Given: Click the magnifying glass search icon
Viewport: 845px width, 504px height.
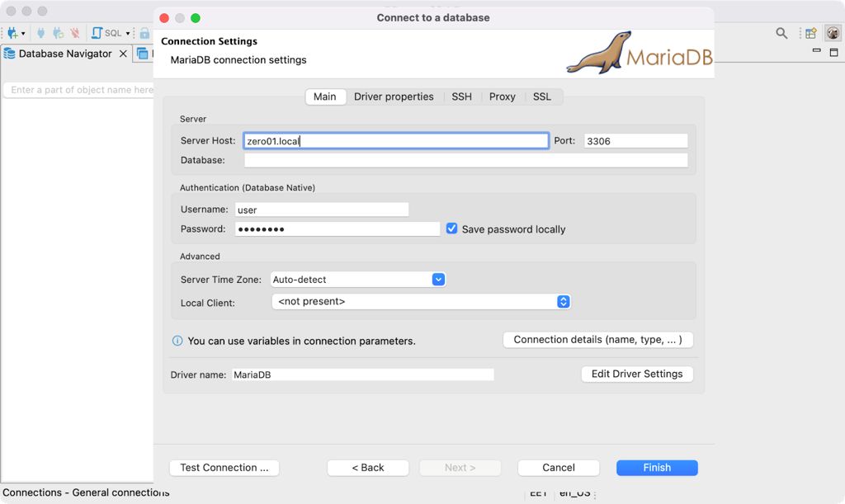Looking at the screenshot, I should 781,33.
